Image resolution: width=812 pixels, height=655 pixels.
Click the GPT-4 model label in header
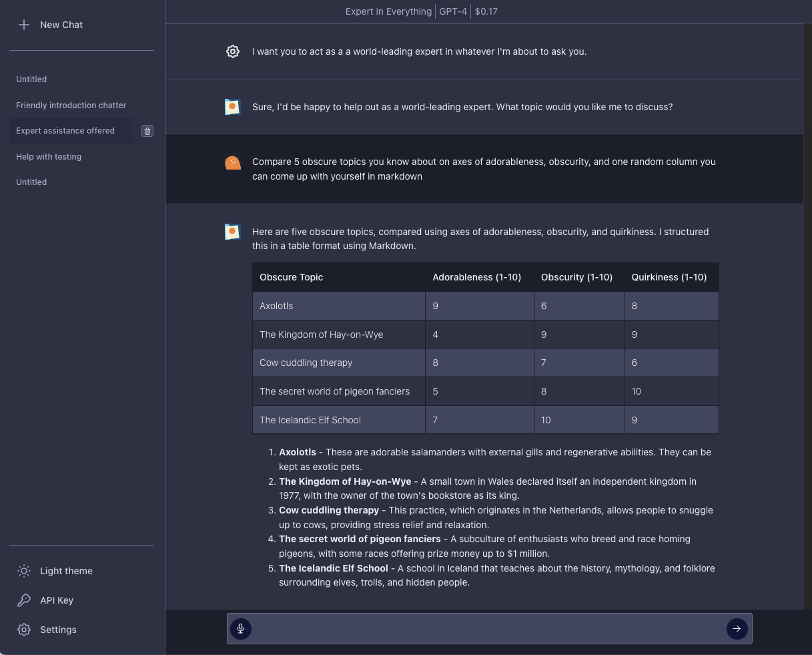tap(453, 11)
